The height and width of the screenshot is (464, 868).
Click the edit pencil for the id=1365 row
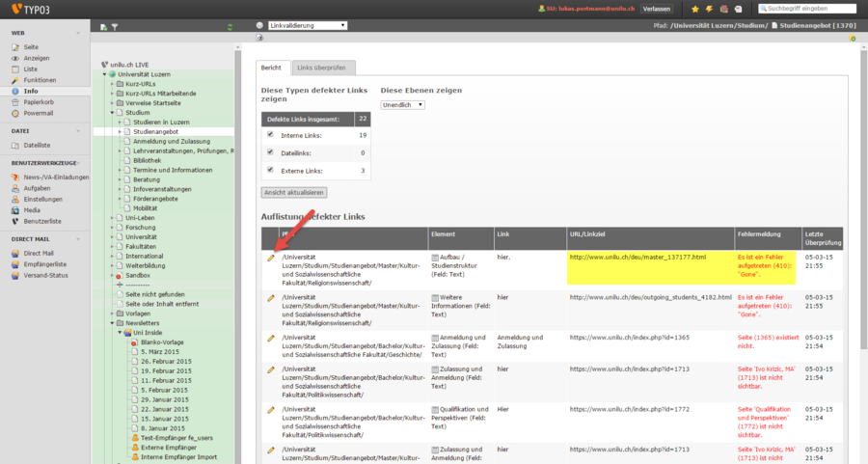pos(271,338)
